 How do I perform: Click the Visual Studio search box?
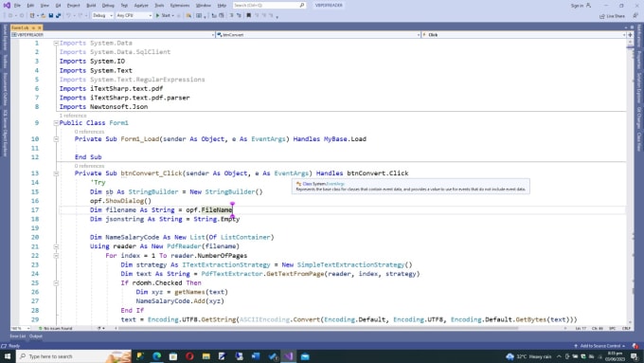coord(269,6)
